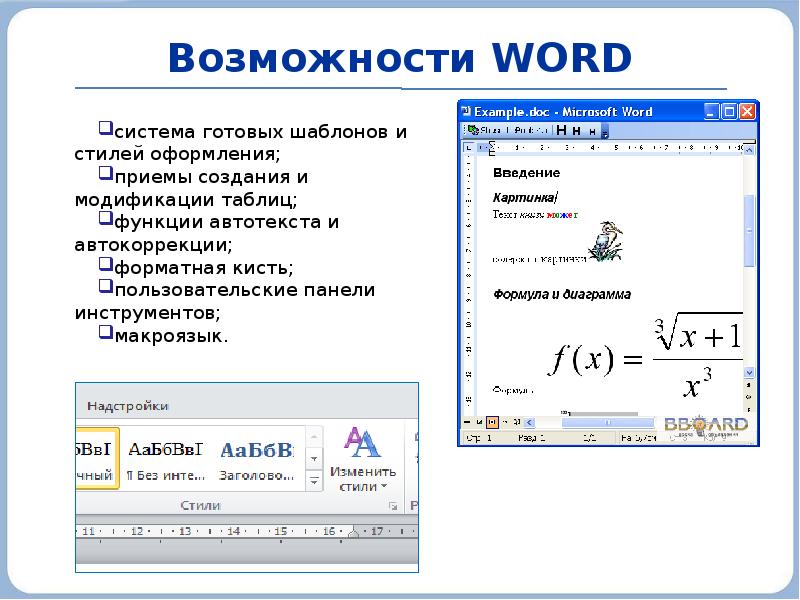Click the Введение heading in document
Viewport: 800px width, 600px height.
pos(526,173)
